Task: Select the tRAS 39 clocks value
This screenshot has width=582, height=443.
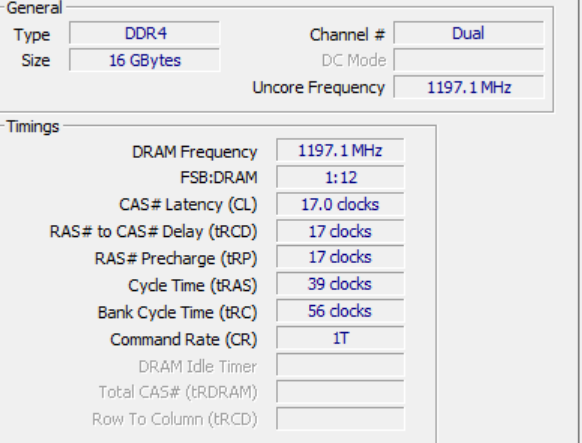Action: point(340,284)
